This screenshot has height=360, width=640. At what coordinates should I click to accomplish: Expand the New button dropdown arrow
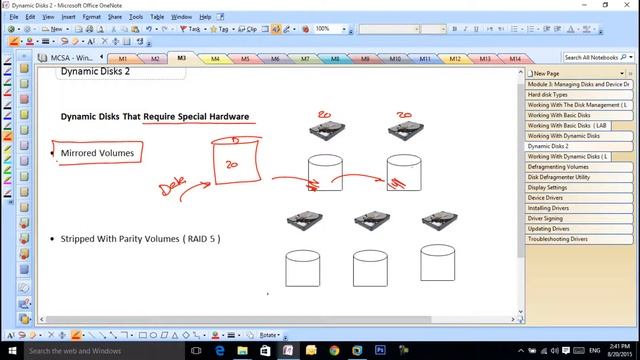(67, 29)
